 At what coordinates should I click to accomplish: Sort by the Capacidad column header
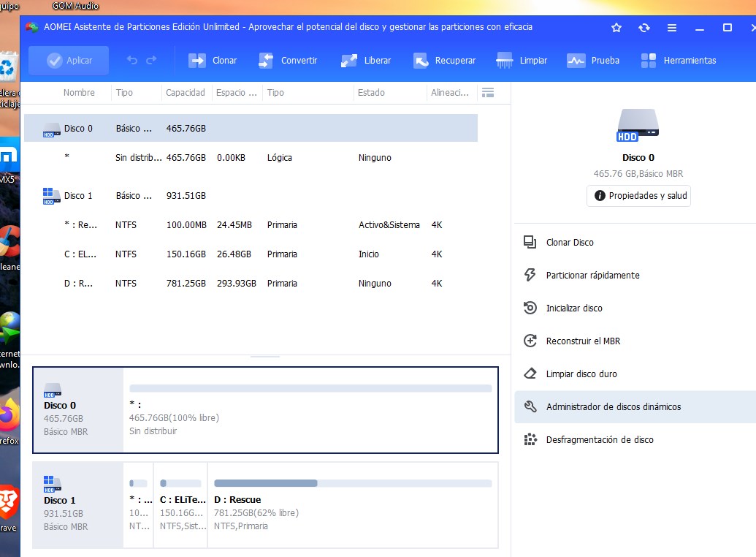pos(185,93)
